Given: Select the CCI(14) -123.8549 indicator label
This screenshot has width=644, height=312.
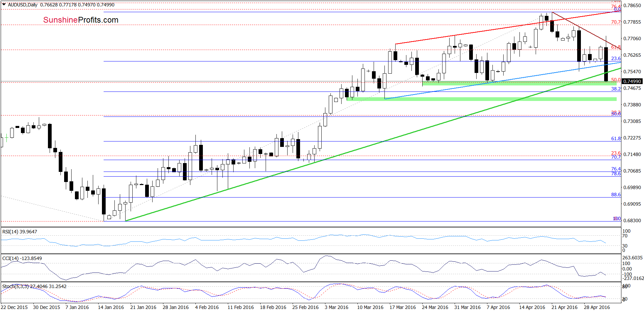Looking at the screenshot, I should [x=22, y=258].
